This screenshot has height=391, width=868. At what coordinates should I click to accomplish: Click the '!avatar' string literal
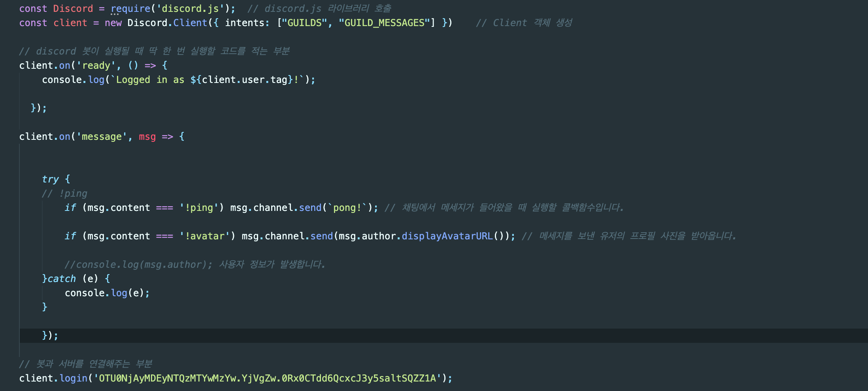pyautogui.click(x=208, y=236)
